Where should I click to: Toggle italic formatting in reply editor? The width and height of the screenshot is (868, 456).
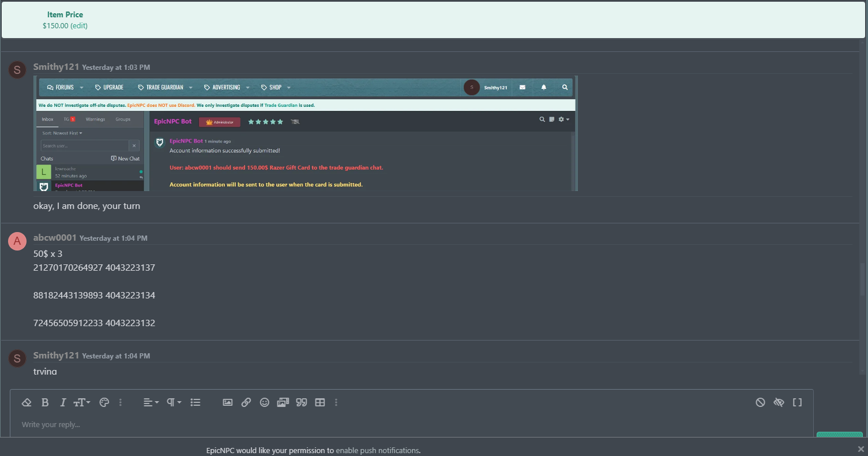click(x=63, y=402)
